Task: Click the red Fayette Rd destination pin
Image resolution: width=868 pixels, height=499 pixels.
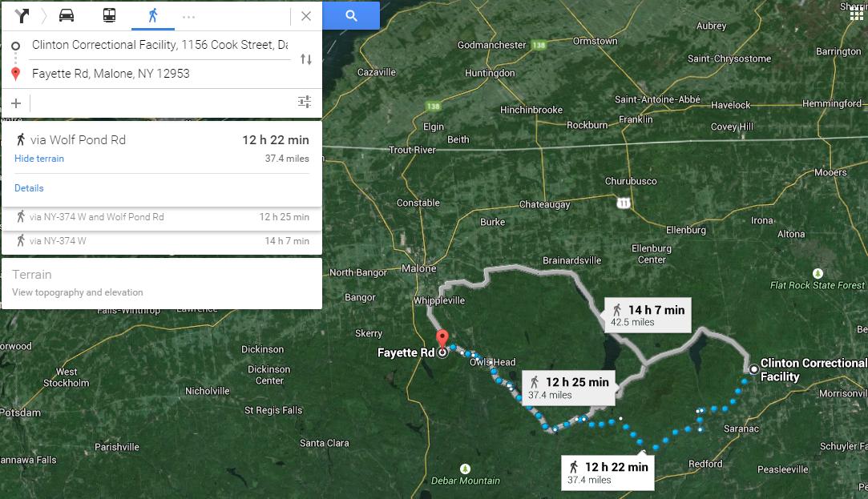Action: point(442,339)
